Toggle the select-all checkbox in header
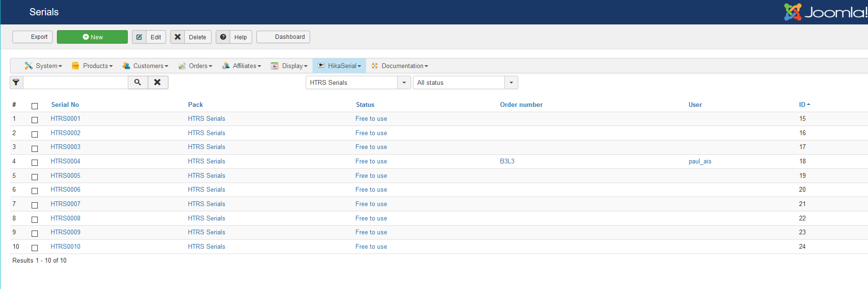 tap(34, 106)
